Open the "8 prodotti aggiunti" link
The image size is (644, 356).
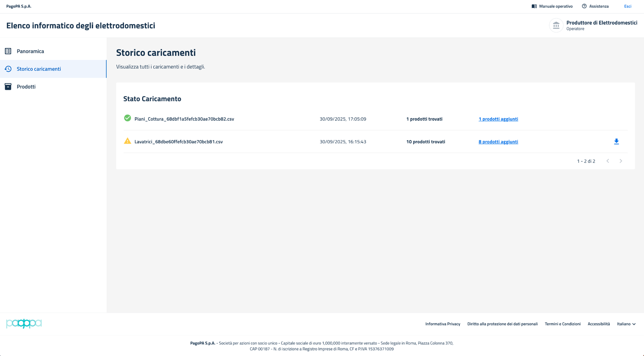[498, 142]
